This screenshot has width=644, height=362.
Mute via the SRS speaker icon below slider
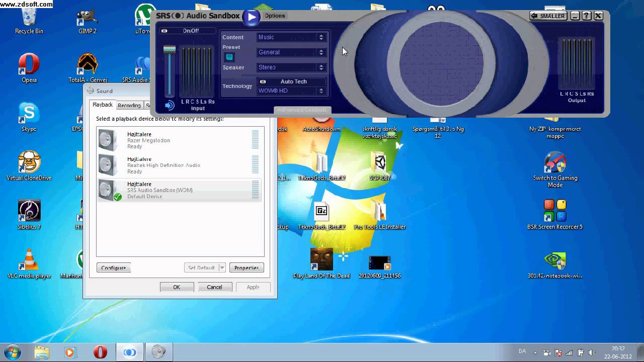(170, 105)
